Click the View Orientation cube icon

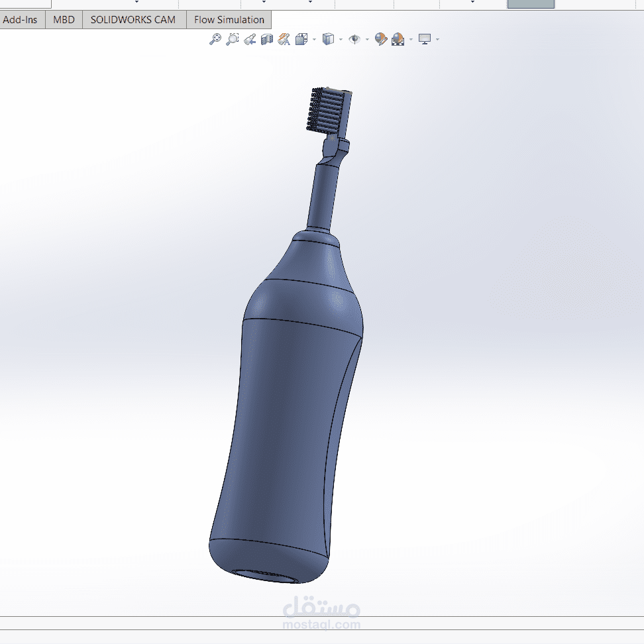coord(301,40)
